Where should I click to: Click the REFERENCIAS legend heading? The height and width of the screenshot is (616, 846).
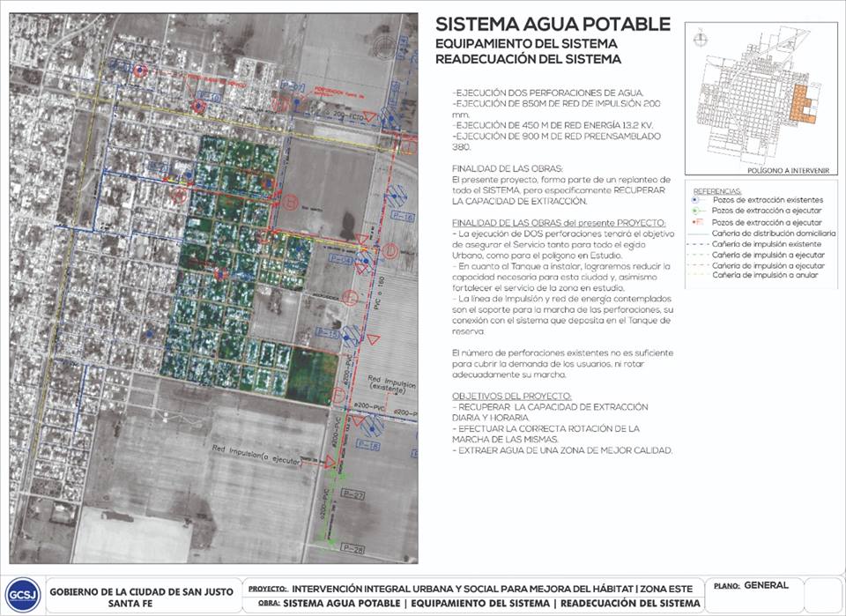(x=716, y=190)
